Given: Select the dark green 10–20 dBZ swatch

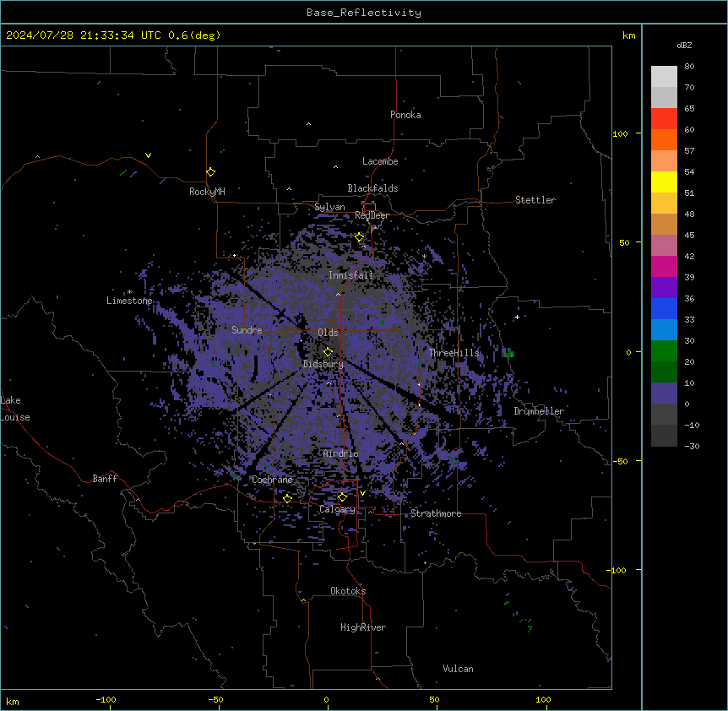Looking at the screenshot, I should [664, 372].
